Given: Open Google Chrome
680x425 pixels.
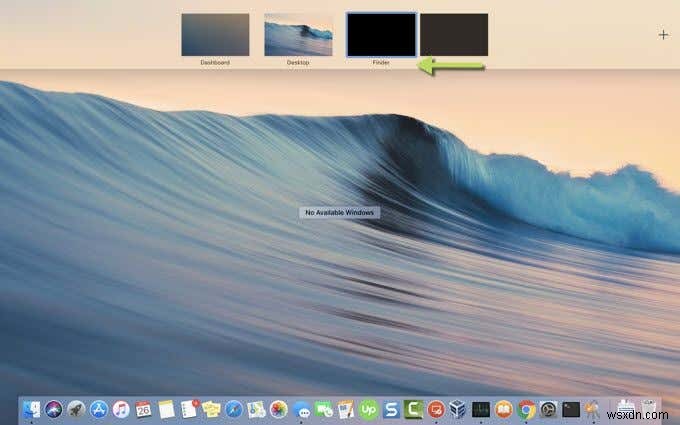Looking at the screenshot, I should tap(526, 409).
